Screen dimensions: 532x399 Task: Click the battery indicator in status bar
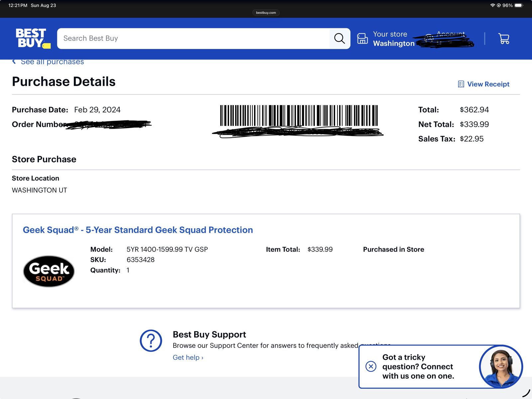(519, 5)
